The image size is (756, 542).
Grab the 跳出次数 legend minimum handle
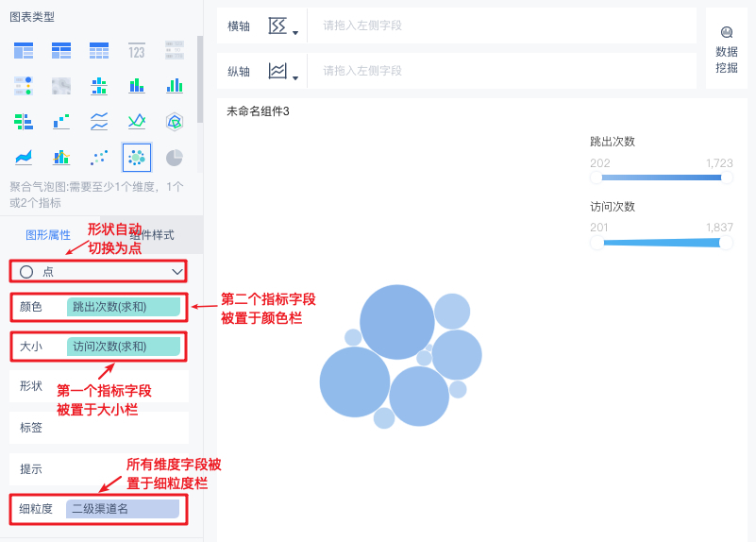click(596, 178)
